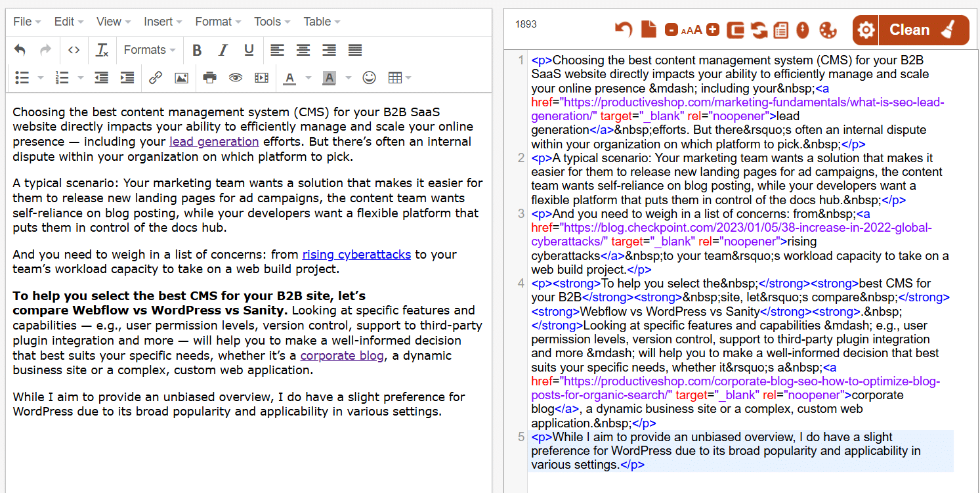
Task: Justify the text
Action: pyautogui.click(x=355, y=50)
